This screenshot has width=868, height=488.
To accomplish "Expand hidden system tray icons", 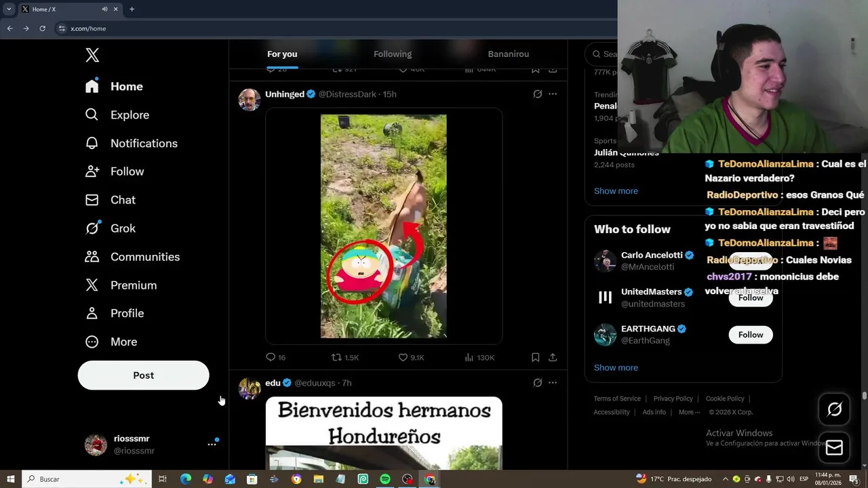I will click(x=725, y=479).
